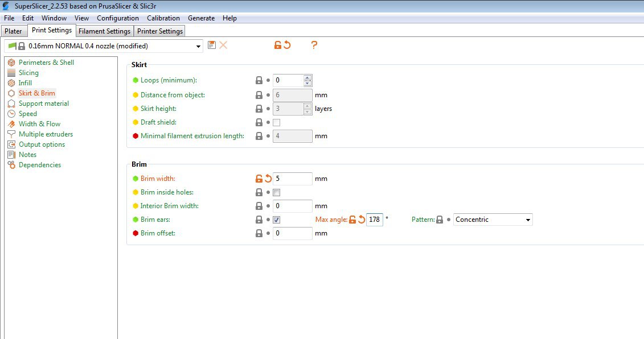
Task: Click lock icon beside Distance from object
Action: click(259, 95)
